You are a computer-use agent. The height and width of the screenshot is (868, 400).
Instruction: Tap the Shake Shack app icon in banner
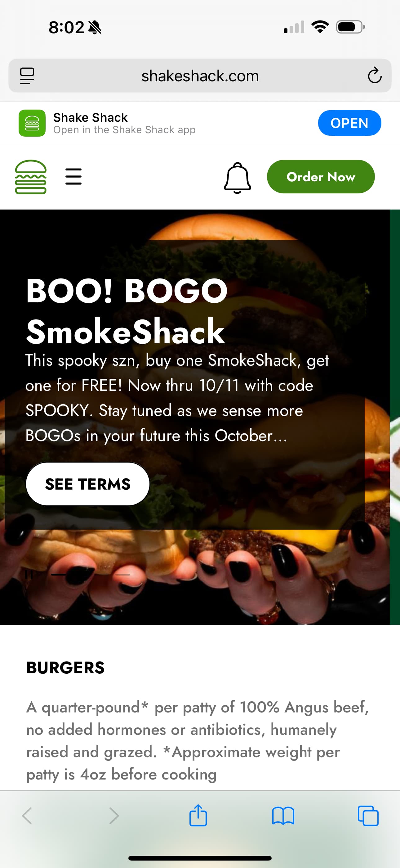tap(32, 123)
